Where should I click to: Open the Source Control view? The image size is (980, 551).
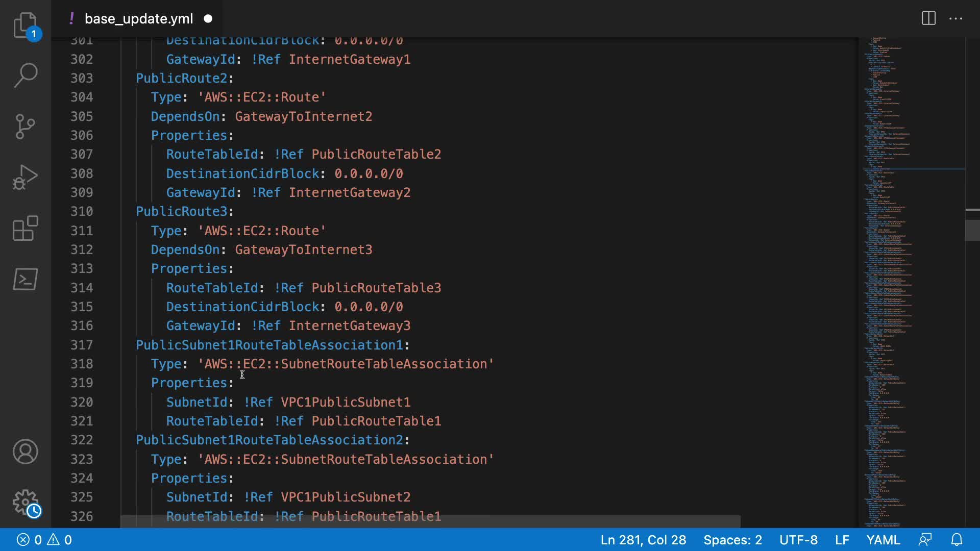[25, 126]
